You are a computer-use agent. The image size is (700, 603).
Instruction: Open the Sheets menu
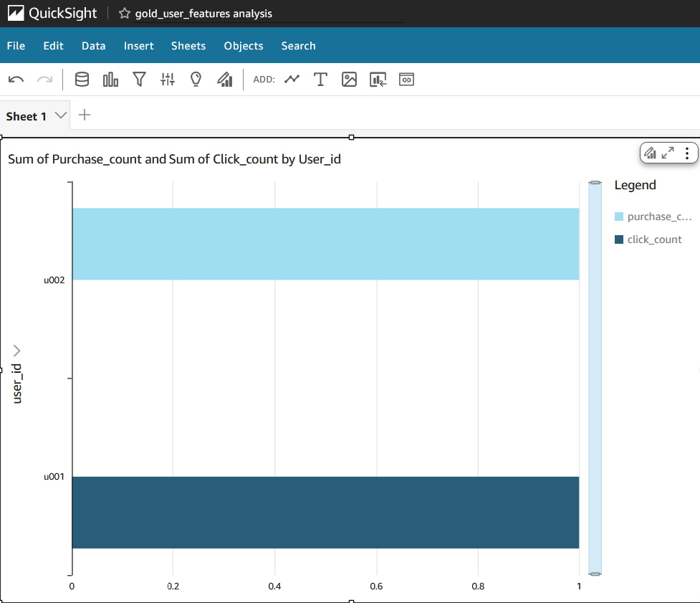(x=188, y=46)
